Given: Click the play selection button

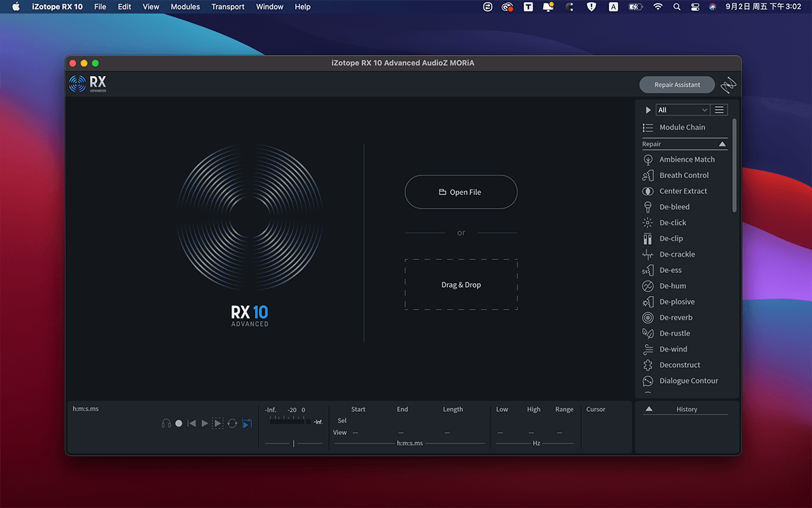Looking at the screenshot, I should 217,423.
